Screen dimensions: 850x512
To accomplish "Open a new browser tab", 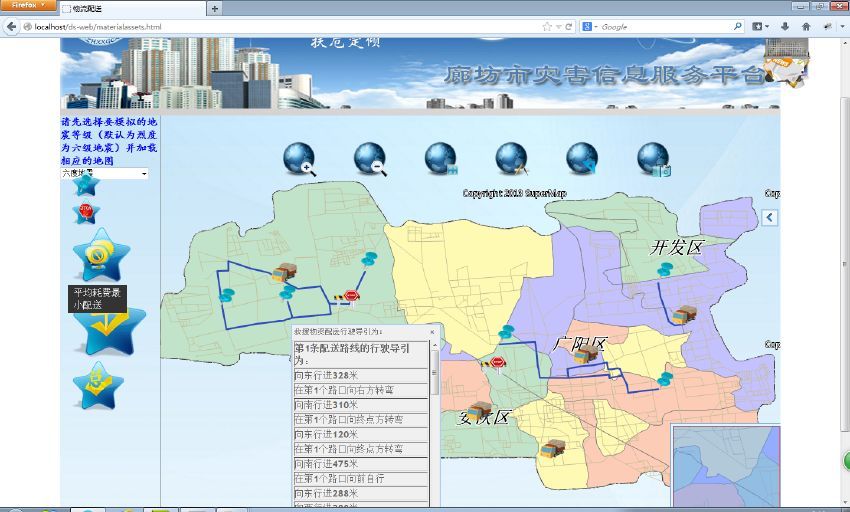I will click(215, 8).
